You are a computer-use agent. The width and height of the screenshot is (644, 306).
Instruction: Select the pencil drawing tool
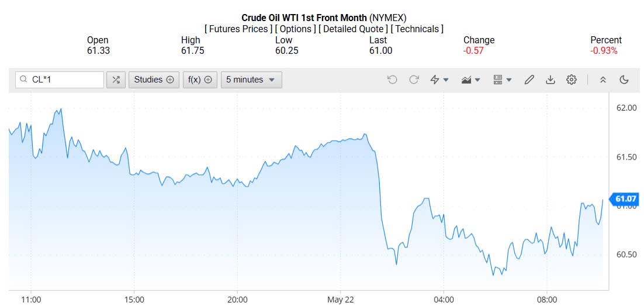[529, 80]
